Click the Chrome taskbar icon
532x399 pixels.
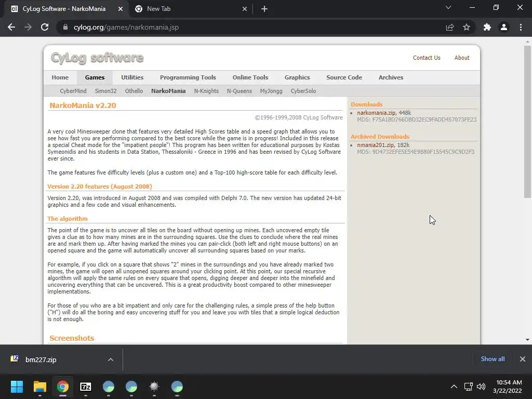(63, 387)
